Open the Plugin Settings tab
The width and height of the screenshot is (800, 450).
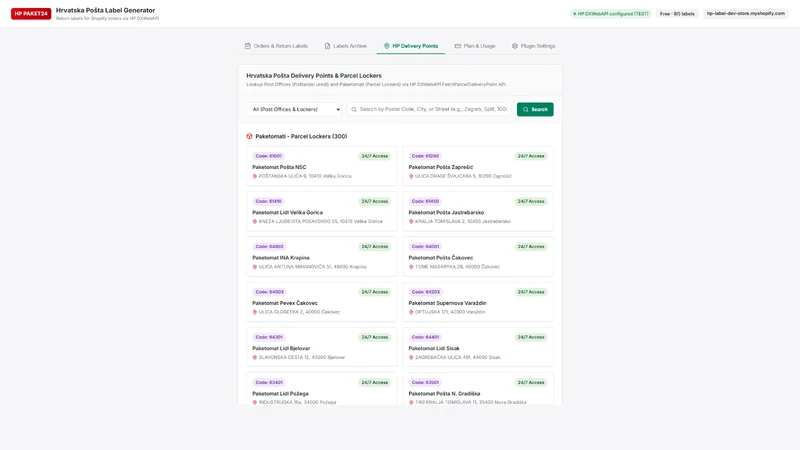533,46
